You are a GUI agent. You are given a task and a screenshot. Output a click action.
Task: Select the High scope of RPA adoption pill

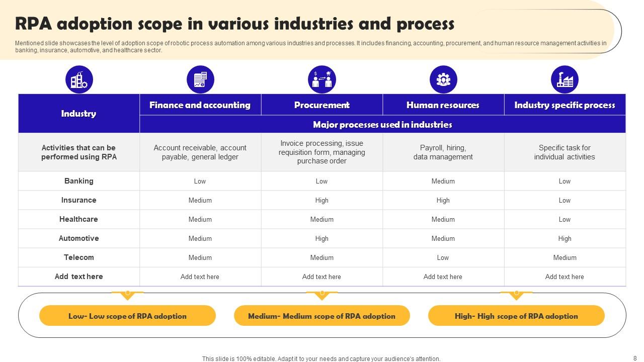pyautogui.click(x=516, y=316)
